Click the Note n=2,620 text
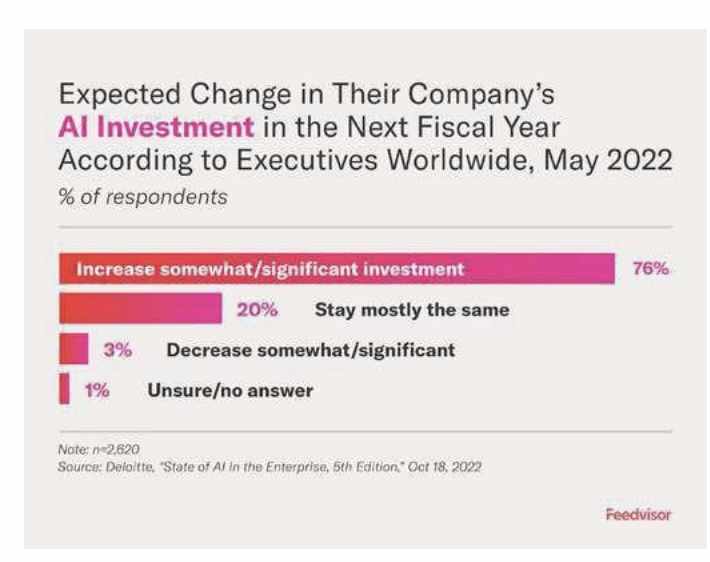This screenshot has height=562, width=710. click(x=99, y=449)
